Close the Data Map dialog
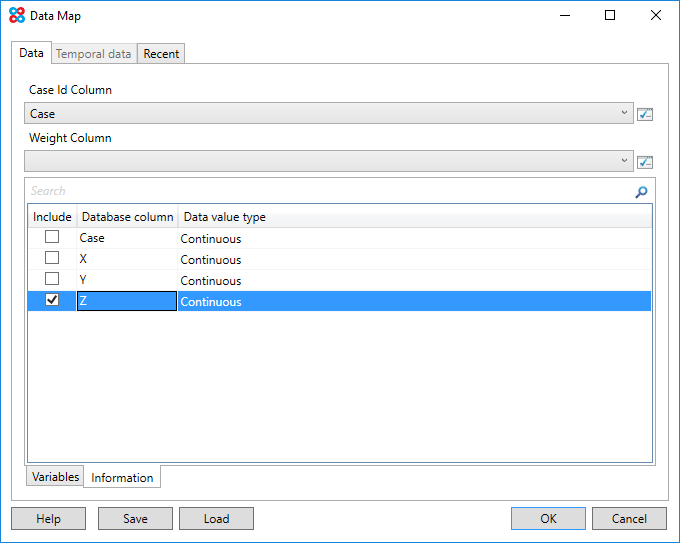Screen dimensions: 680x543 click(656, 15)
